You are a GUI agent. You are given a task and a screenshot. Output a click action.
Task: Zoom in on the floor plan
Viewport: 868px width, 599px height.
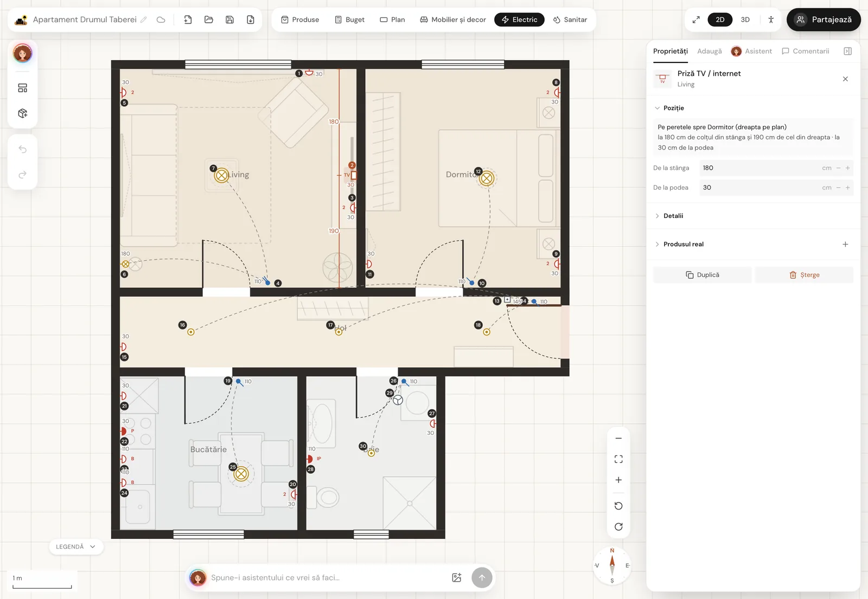tap(618, 480)
